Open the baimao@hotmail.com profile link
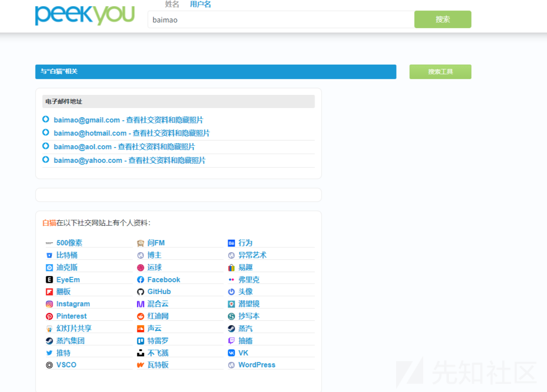This screenshot has width=547, height=392. click(132, 133)
